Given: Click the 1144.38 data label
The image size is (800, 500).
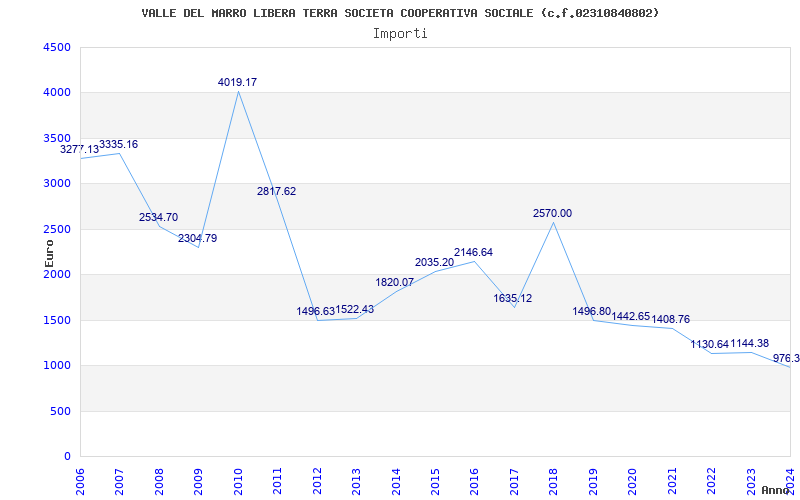Looking at the screenshot, I should [749, 343].
